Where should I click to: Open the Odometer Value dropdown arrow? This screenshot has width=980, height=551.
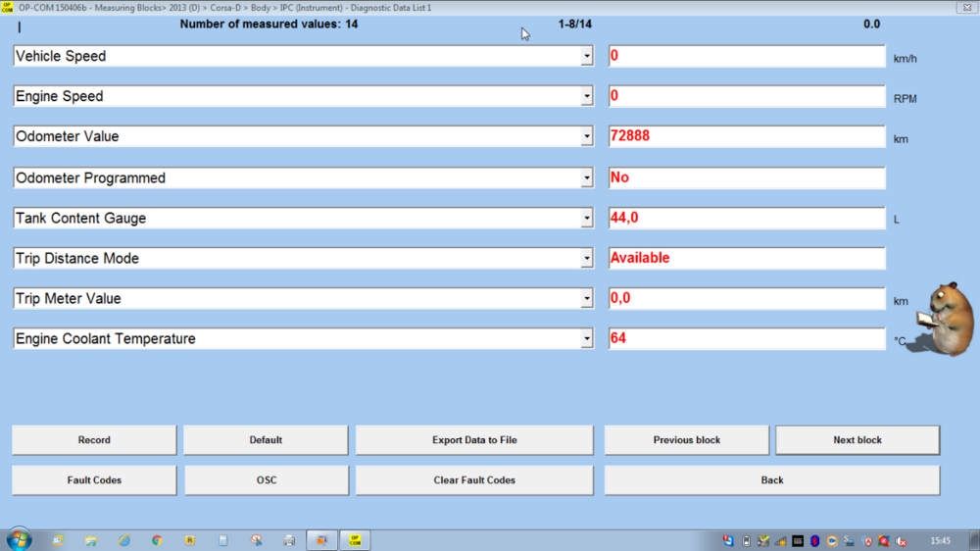(587, 137)
